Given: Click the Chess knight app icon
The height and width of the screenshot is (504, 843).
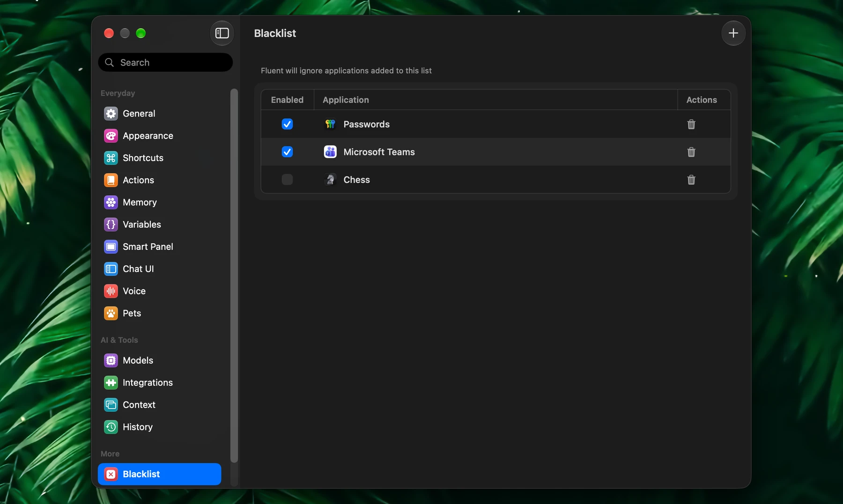Looking at the screenshot, I should [x=330, y=180].
